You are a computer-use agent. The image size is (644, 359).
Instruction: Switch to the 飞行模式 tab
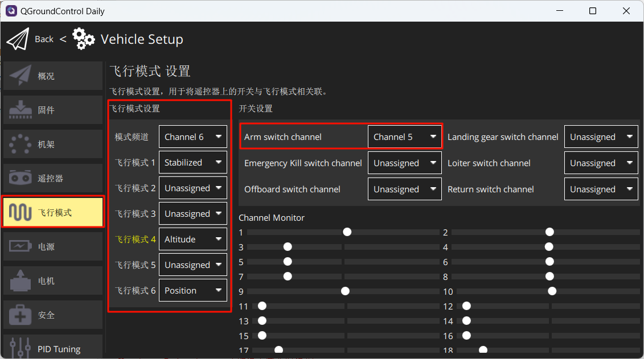(x=53, y=213)
